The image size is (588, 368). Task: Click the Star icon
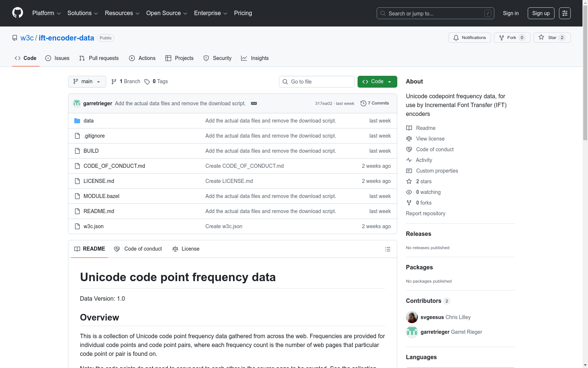pos(541,37)
